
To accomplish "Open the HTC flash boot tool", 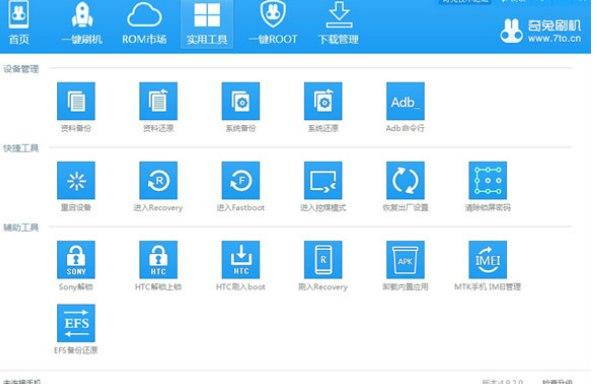I will [241, 260].
